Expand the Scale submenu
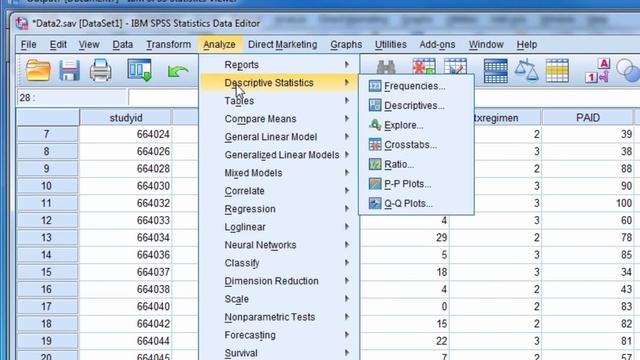This screenshot has height=360, width=640. click(280, 299)
